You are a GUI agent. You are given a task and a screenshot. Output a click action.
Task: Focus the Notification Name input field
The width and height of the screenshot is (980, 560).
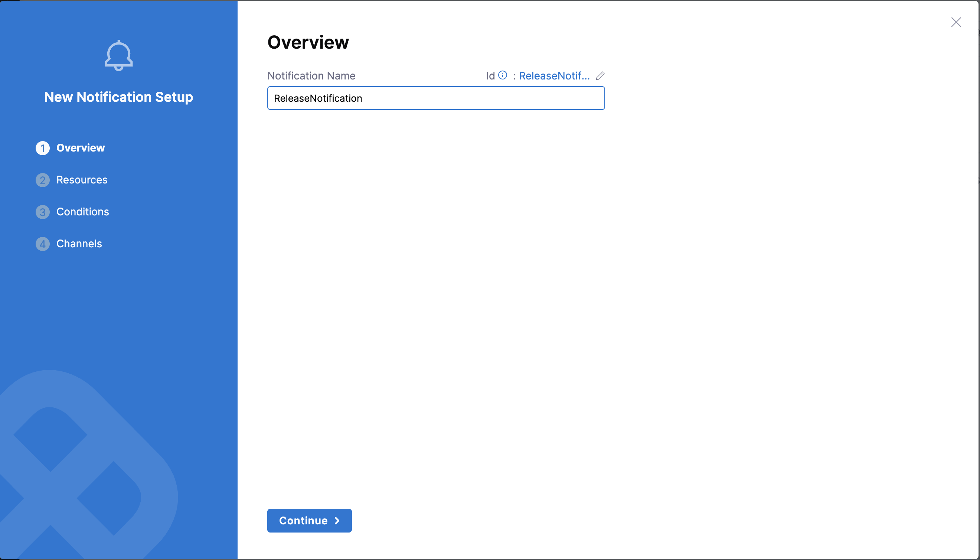click(x=436, y=98)
